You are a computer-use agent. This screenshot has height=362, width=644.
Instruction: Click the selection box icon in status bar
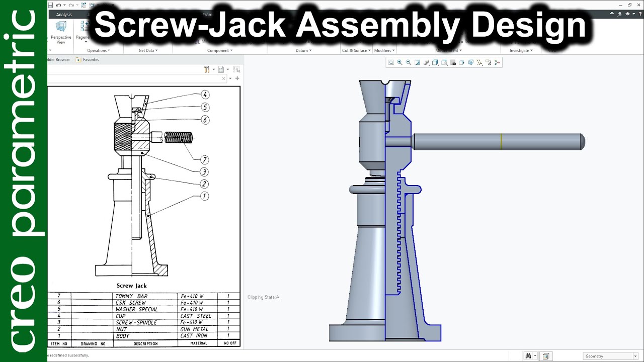[x=545, y=356]
